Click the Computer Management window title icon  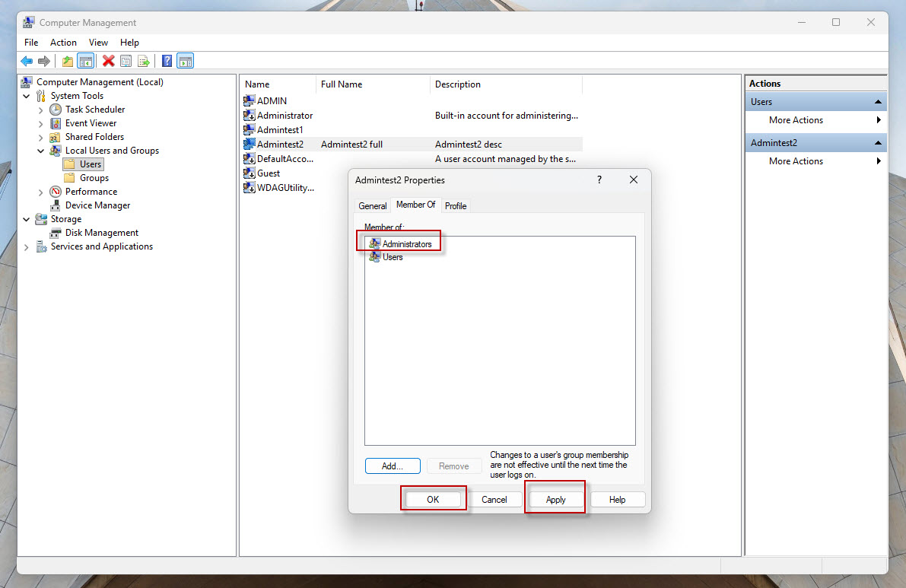28,23
